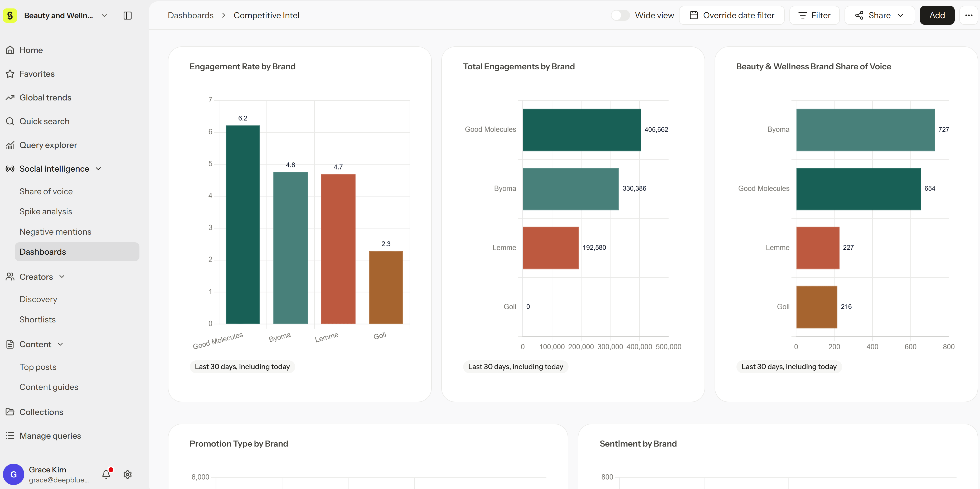Open the Beauty and Wellness workspace dropdown

click(104, 16)
